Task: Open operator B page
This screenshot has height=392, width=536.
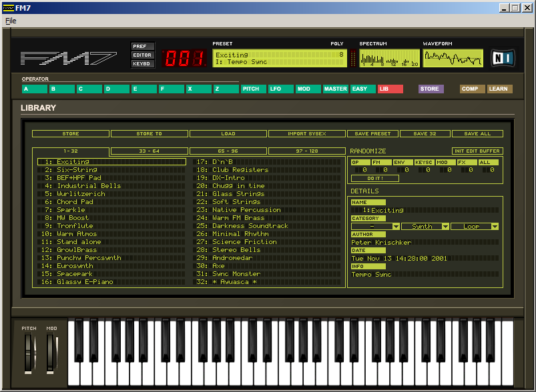Action: [x=62, y=89]
